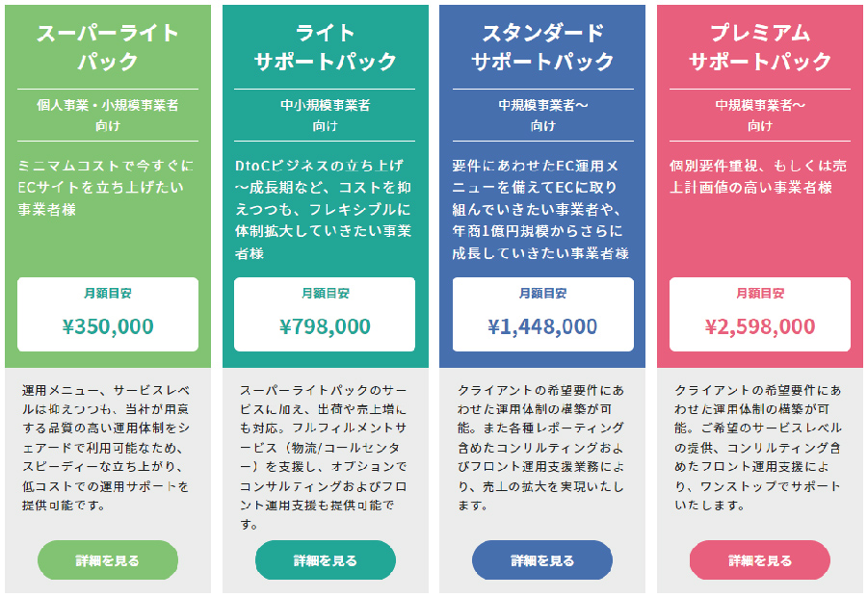Click the ミニマムコストで今すぐに description text

(x=108, y=187)
